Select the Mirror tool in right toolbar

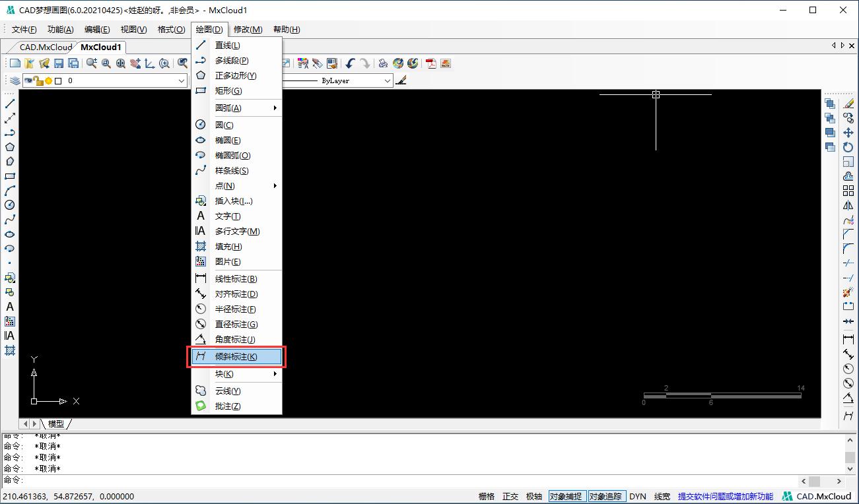point(848,205)
